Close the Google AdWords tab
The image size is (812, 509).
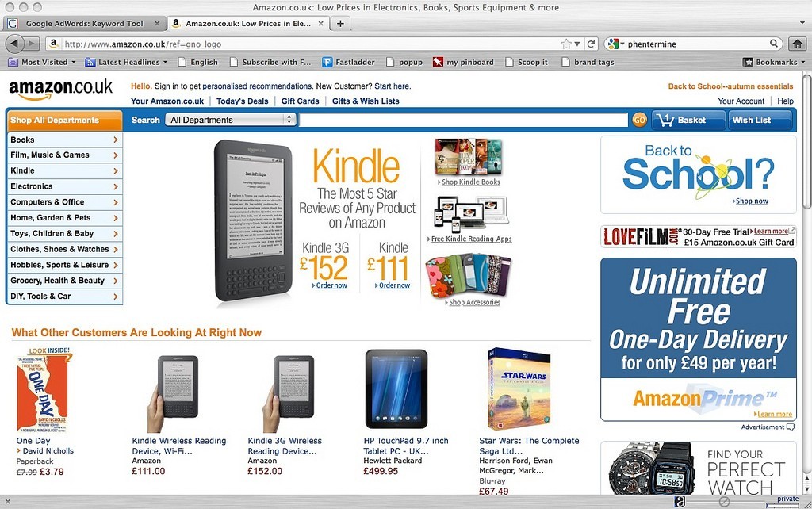click(157, 23)
